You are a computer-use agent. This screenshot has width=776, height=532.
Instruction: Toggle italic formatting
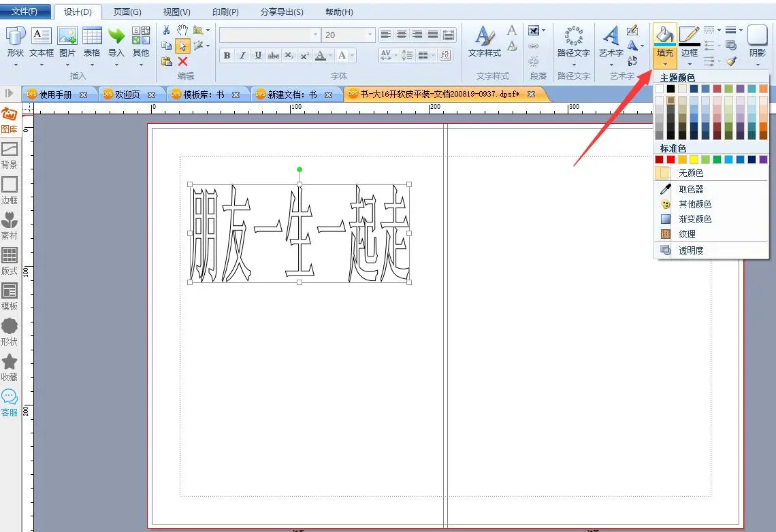pyautogui.click(x=242, y=56)
